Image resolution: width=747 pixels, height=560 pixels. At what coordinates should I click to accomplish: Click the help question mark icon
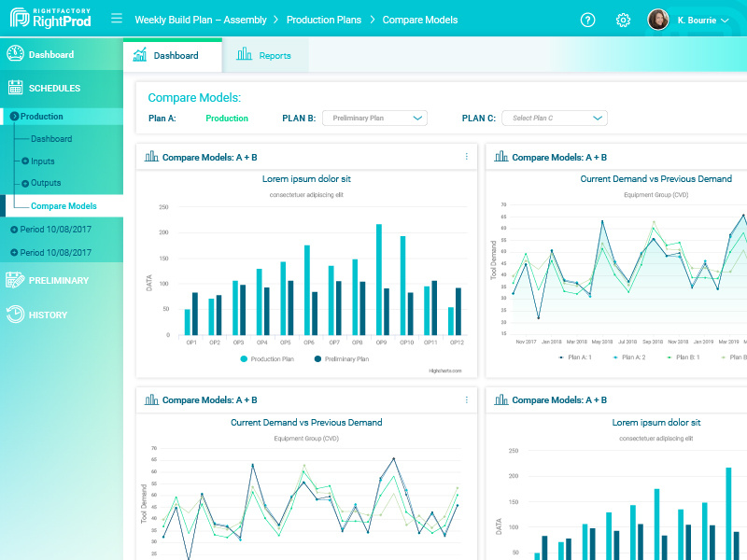(587, 19)
